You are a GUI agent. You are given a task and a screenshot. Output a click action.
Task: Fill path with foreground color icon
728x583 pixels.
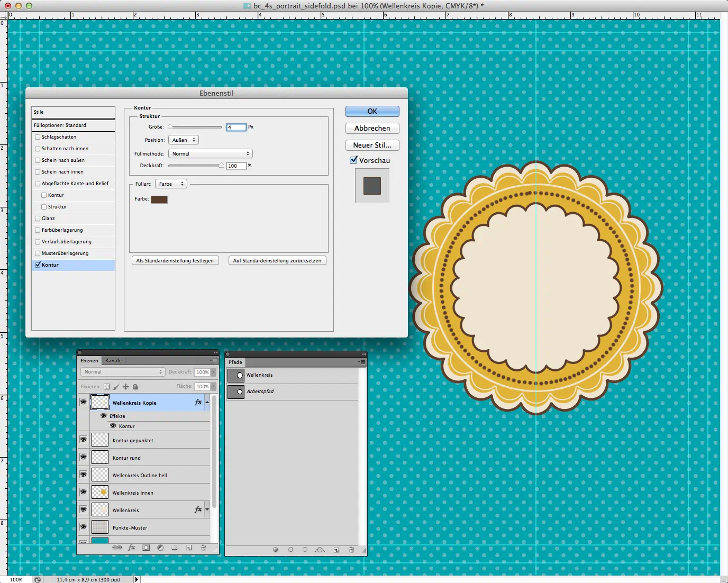275,550
